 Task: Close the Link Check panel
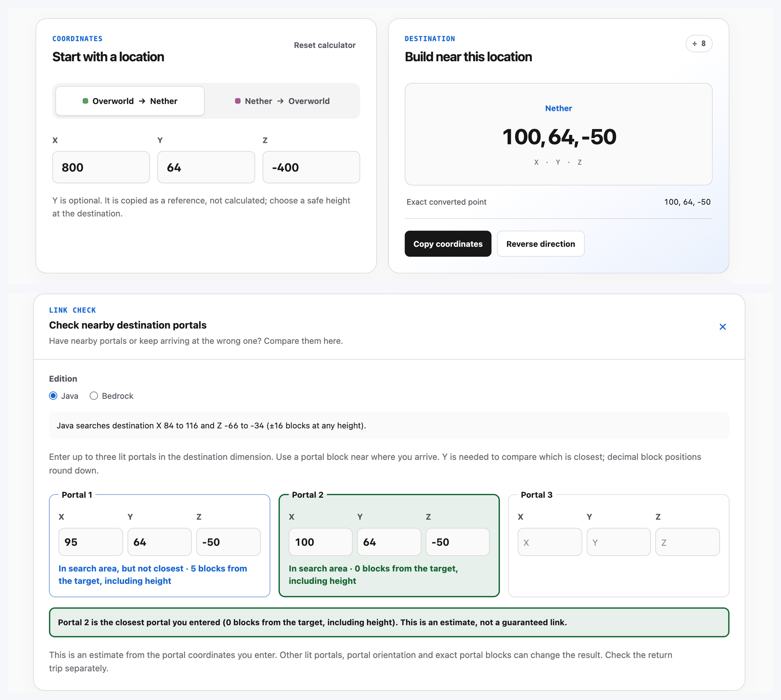(723, 327)
